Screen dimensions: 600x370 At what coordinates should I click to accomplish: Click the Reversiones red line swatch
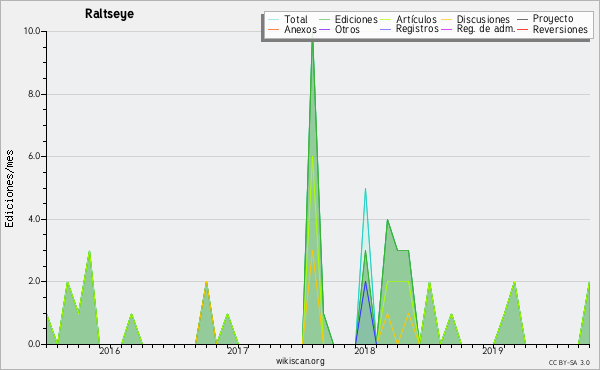(x=523, y=29)
